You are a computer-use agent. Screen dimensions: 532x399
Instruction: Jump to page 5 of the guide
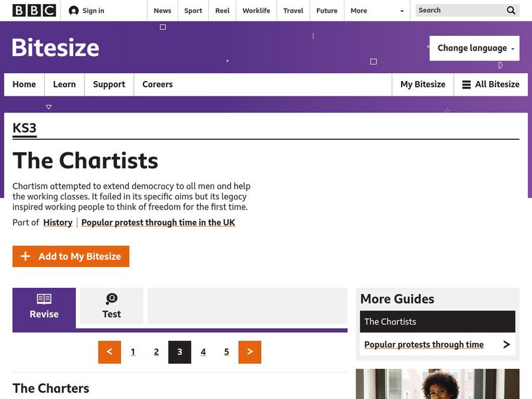point(227,352)
